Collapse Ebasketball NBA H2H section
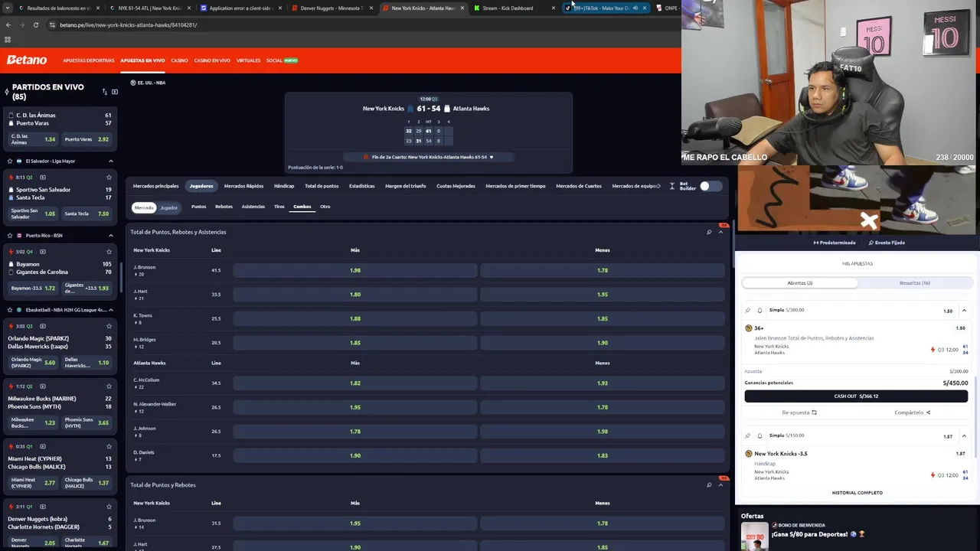 (110, 310)
